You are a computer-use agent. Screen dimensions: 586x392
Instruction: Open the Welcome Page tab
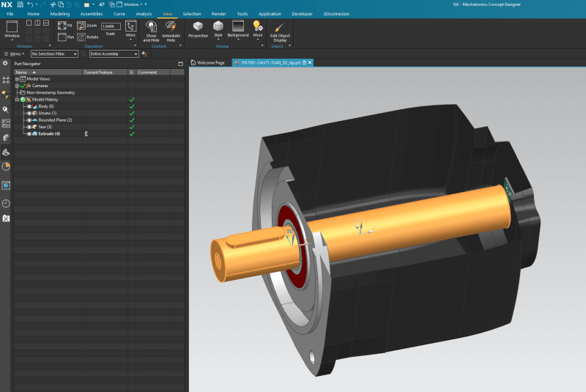[x=208, y=63]
